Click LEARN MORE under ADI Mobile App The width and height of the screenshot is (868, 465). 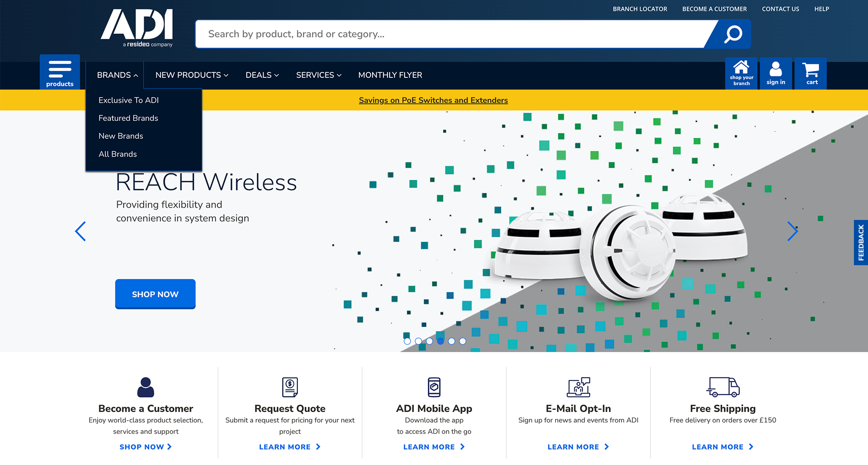click(434, 447)
